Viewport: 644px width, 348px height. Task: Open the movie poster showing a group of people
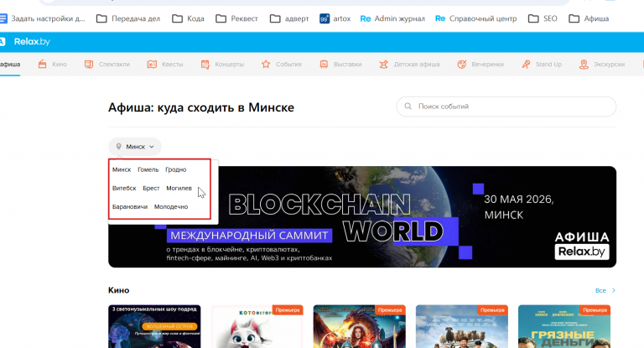[x=462, y=326]
